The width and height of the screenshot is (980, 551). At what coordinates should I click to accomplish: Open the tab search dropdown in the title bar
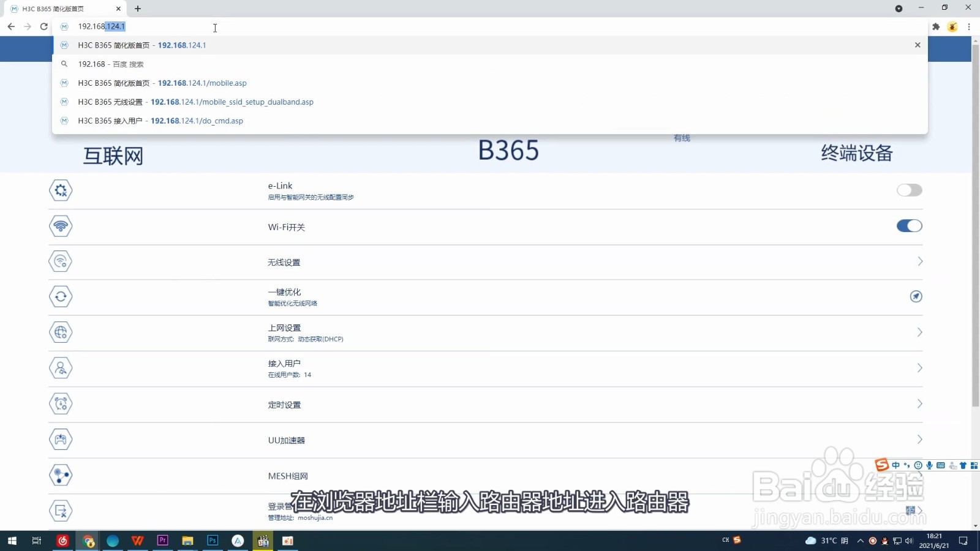(x=899, y=9)
